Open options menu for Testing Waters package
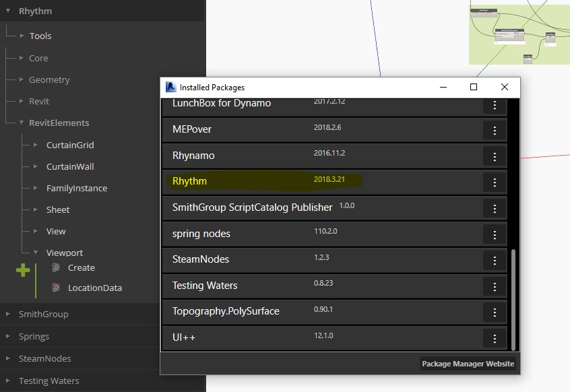 (x=495, y=287)
